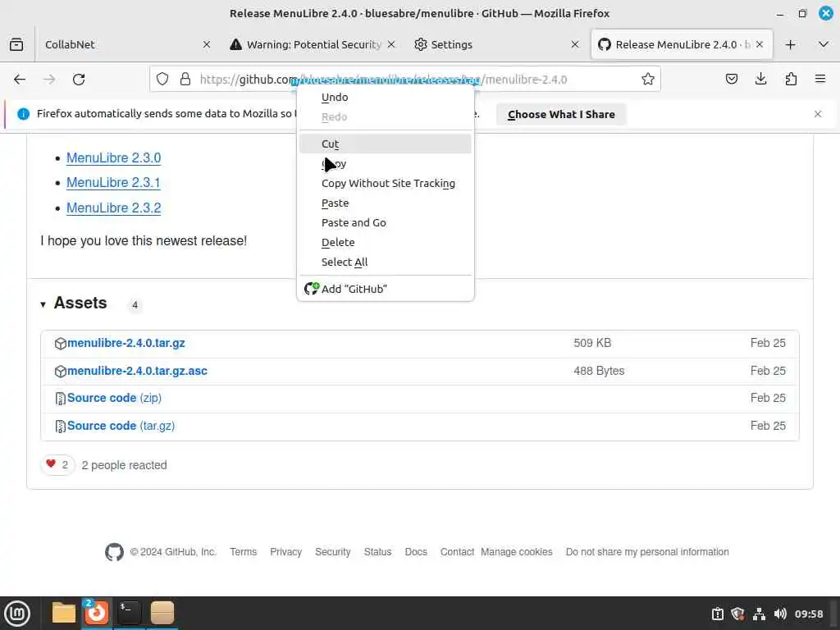Open the Privacy footer link
The image size is (840, 630).
pyautogui.click(x=285, y=552)
